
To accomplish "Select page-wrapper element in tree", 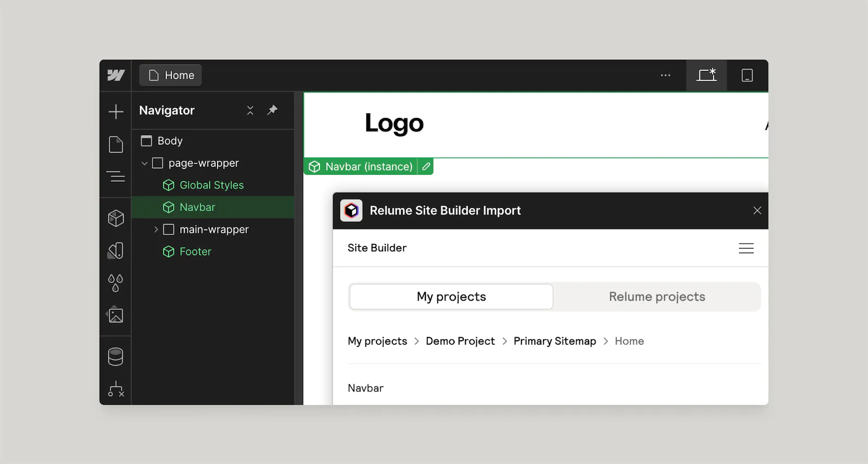I will [x=203, y=163].
